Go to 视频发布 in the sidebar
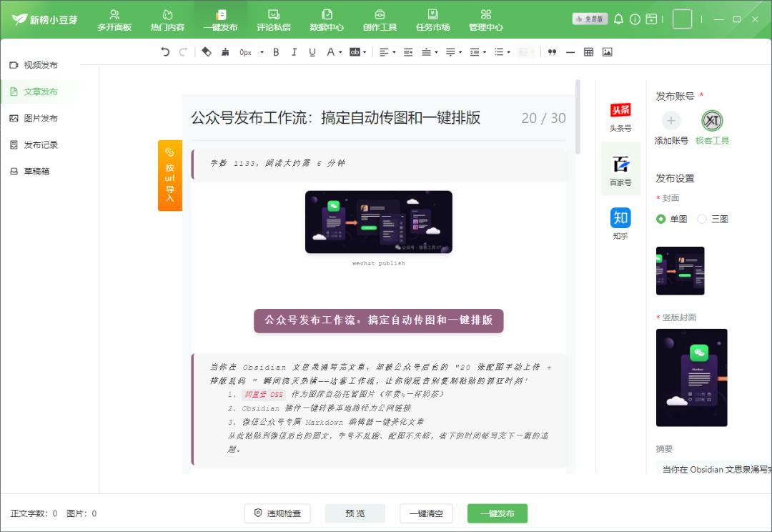 [41, 65]
